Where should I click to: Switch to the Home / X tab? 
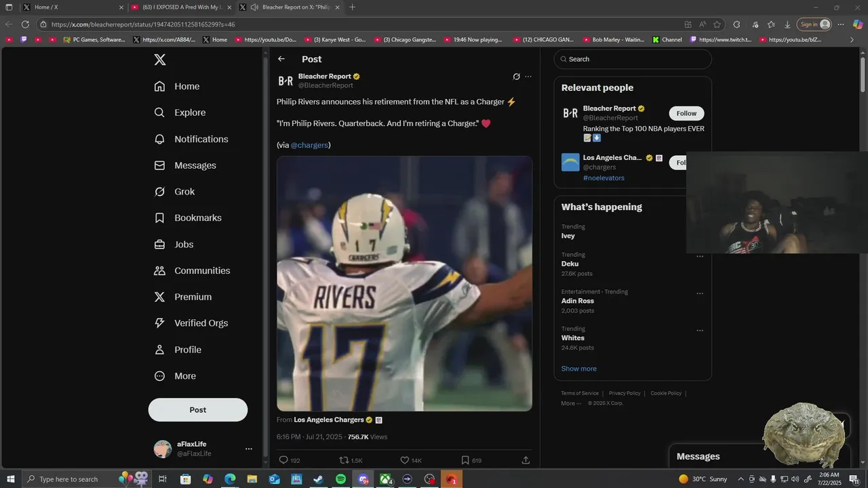73,7
